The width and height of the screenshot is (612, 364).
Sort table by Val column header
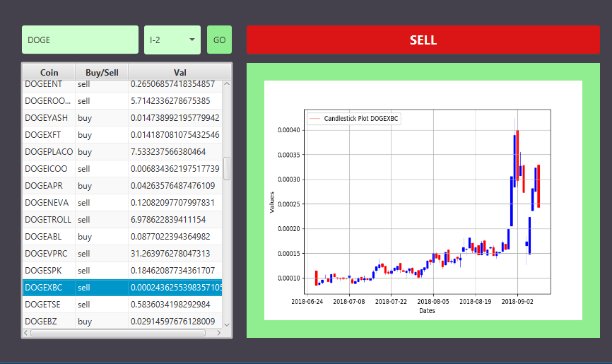(x=180, y=72)
